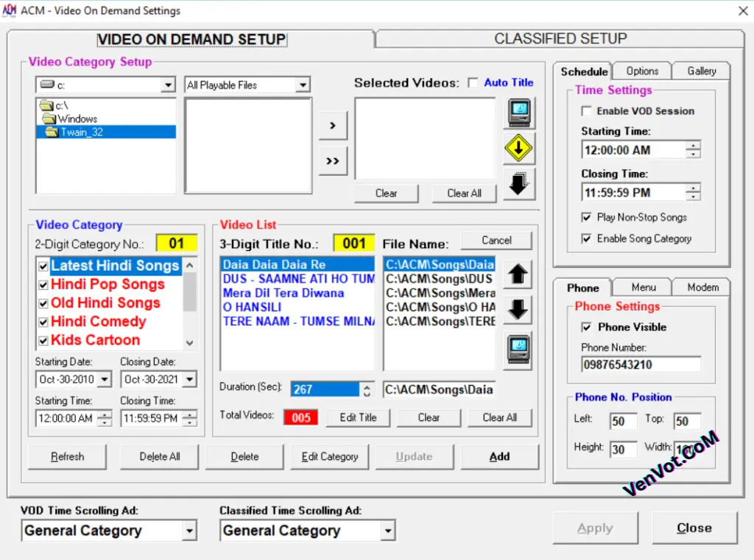Move a video down using the Video List down arrow
Screen dimensions: 754x560
[518, 311]
